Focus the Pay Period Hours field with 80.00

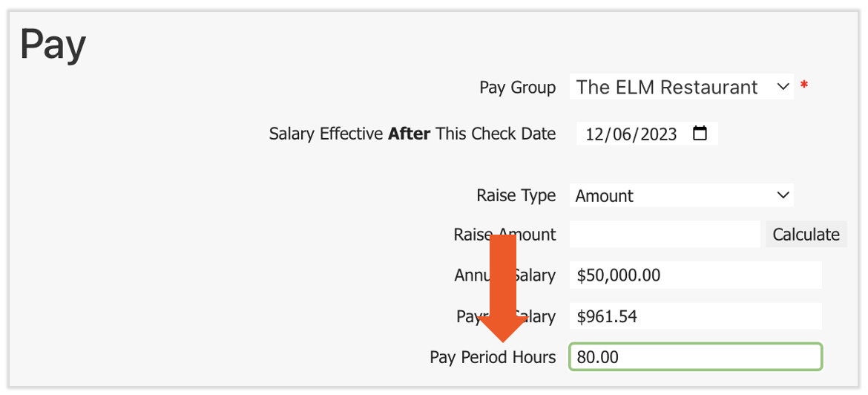point(695,357)
